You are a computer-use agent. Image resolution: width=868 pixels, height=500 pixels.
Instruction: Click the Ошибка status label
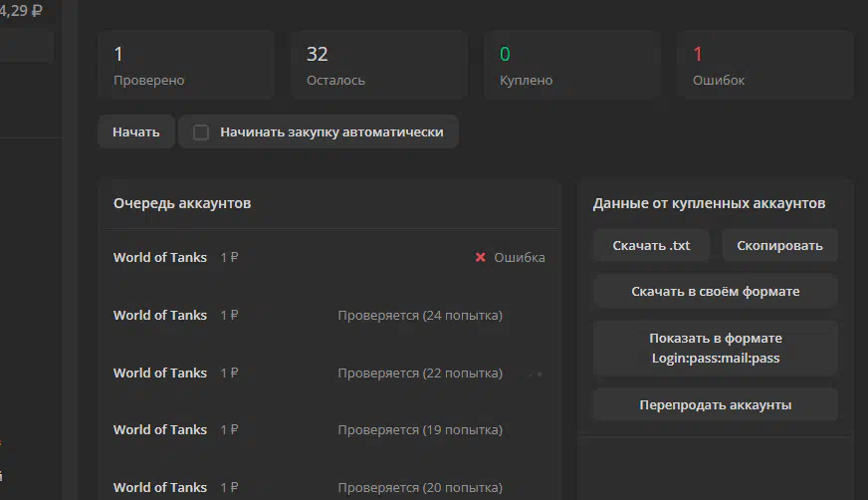(x=520, y=258)
